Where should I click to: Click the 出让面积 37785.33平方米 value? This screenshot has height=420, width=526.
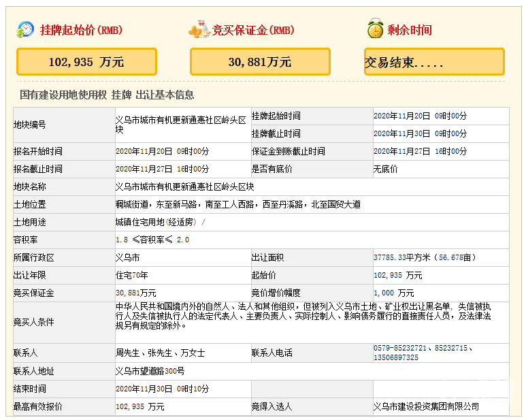425,257
